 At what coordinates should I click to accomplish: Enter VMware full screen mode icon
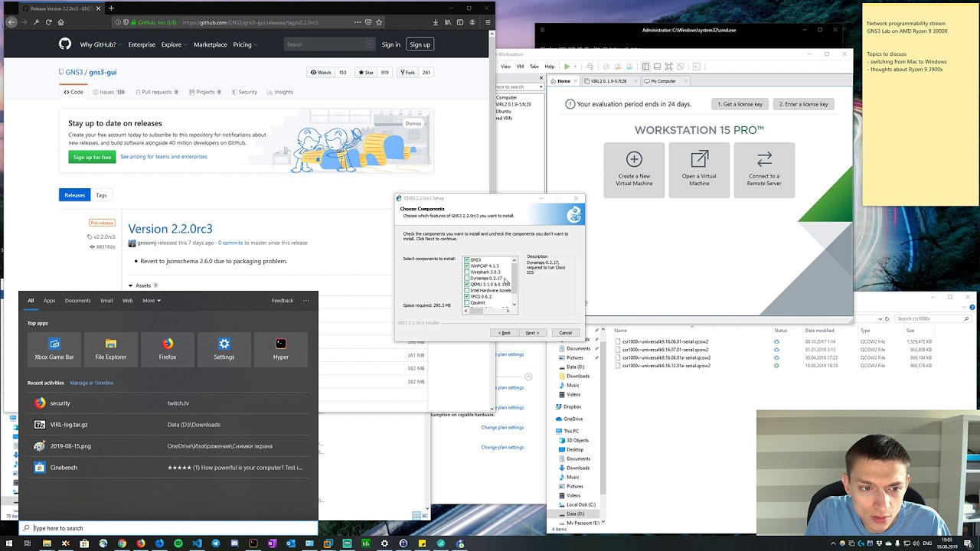pos(668,67)
